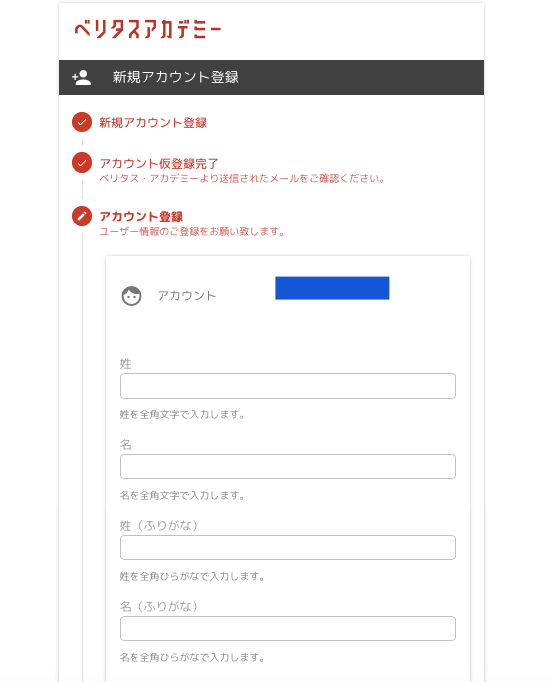Viewport: 551px width, 682px height.
Task: Select the 新規アカウント登録 step label
Action: pos(153,123)
